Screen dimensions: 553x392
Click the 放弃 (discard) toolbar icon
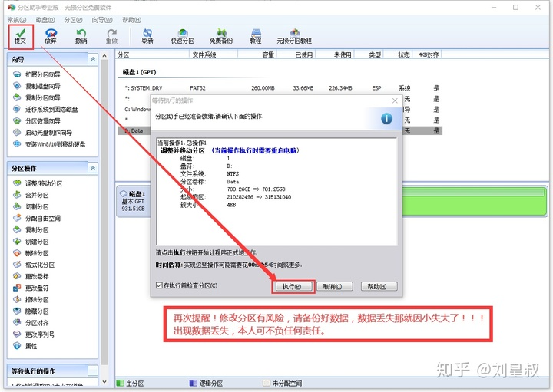click(51, 36)
